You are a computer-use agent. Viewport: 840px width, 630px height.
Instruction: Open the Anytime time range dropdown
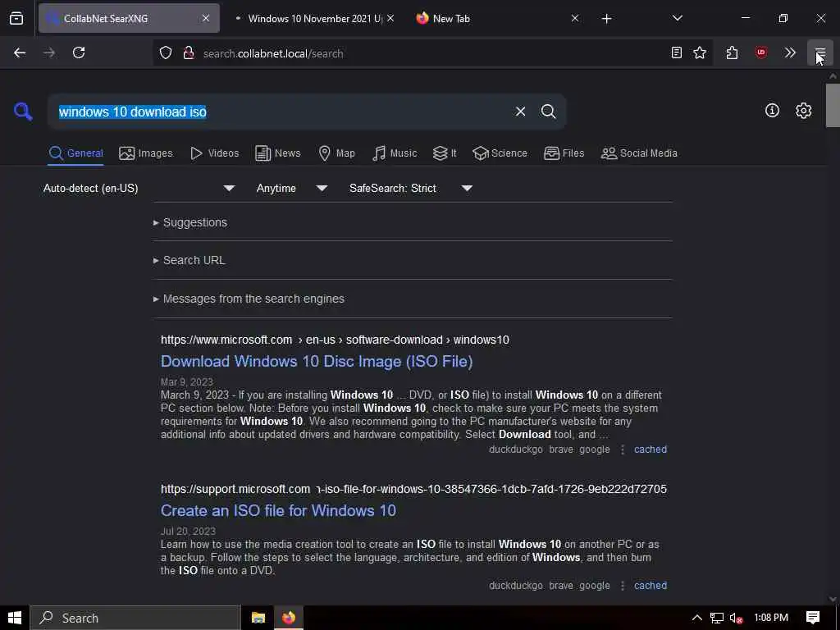pos(292,189)
